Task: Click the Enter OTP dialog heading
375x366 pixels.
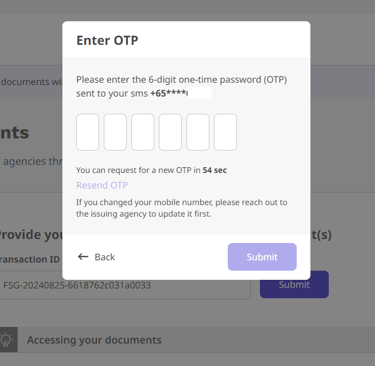Action: pos(107,40)
